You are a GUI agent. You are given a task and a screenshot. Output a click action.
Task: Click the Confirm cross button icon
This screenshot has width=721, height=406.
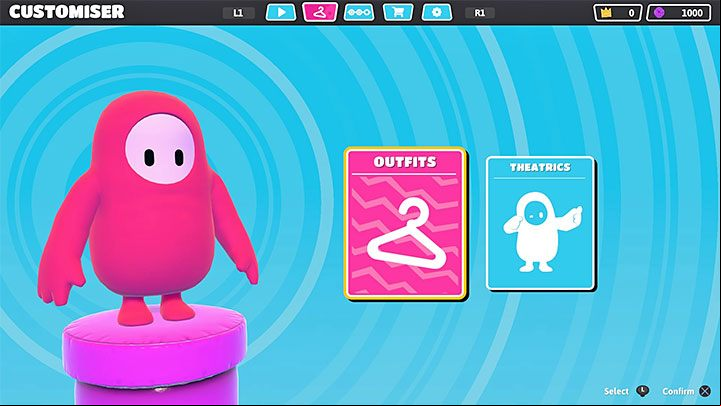pos(704,391)
